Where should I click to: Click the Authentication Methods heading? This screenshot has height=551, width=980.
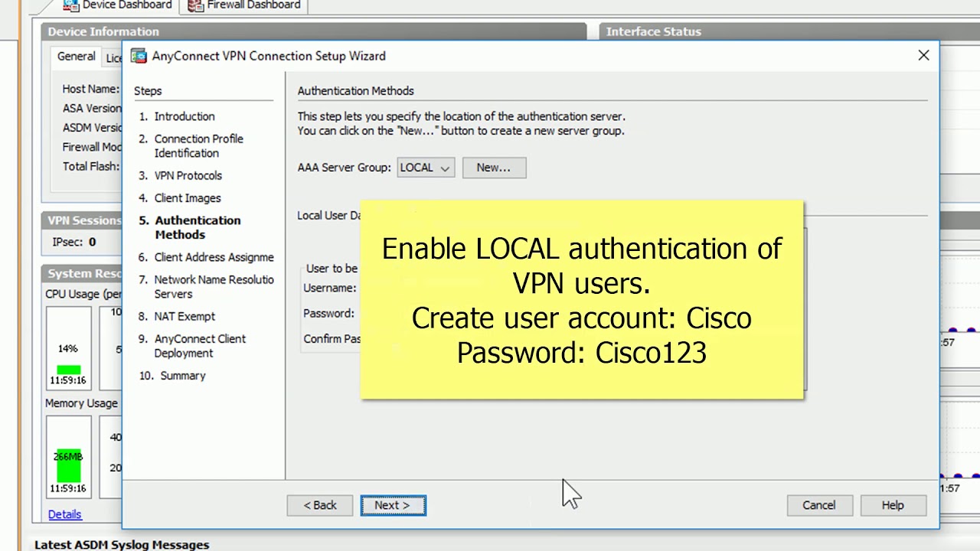pyautogui.click(x=355, y=90)
